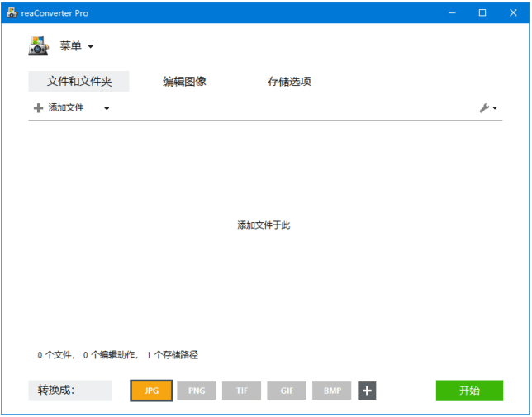
Task: Switch to the 编辑图像 tab
Action: coord(184,82)
